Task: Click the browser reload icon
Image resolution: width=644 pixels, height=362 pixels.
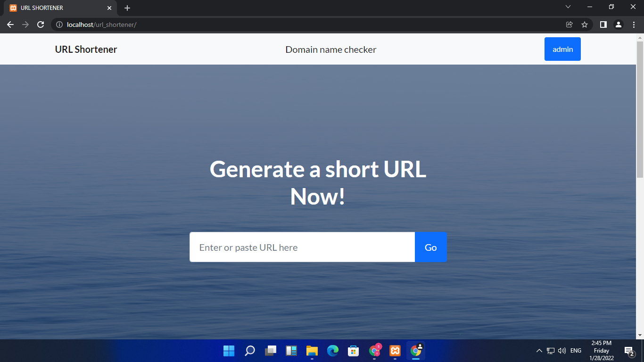Action: [x=41, y=25]
